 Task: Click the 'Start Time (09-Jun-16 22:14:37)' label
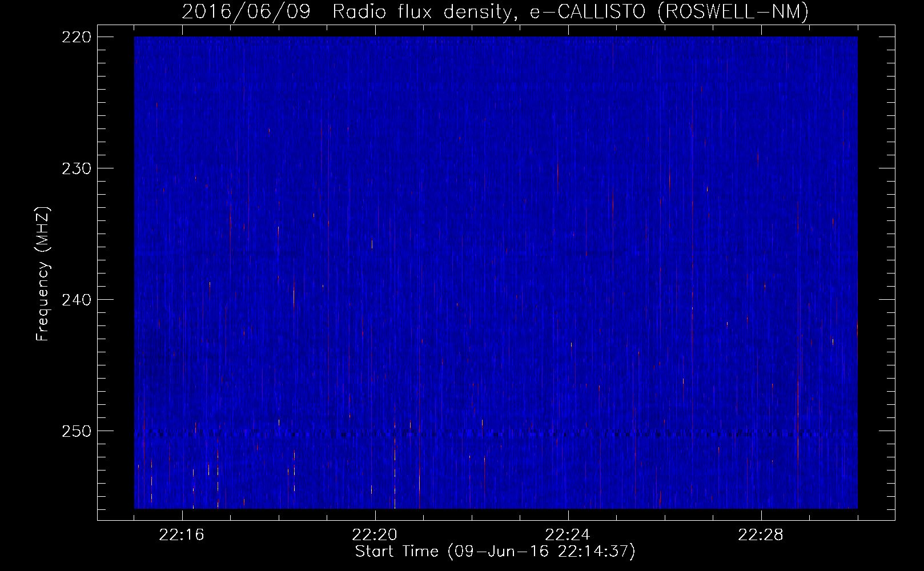[x=495, y=551]
